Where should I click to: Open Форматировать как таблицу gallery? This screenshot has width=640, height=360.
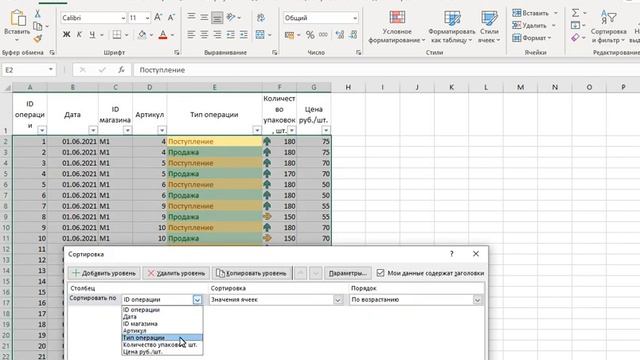452,27
